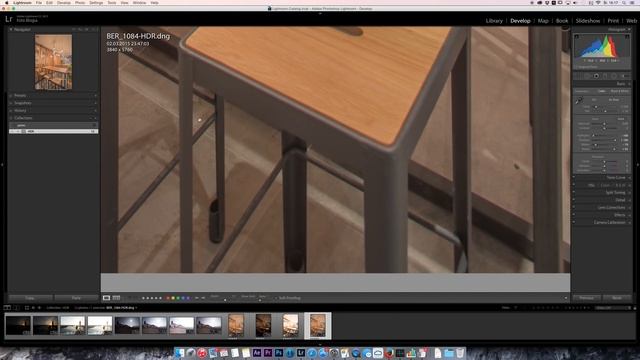Screen dimensions: 640x360
Task: Open After Effects from the Dock
Action: pyautogui.click(x=257, y=353)
